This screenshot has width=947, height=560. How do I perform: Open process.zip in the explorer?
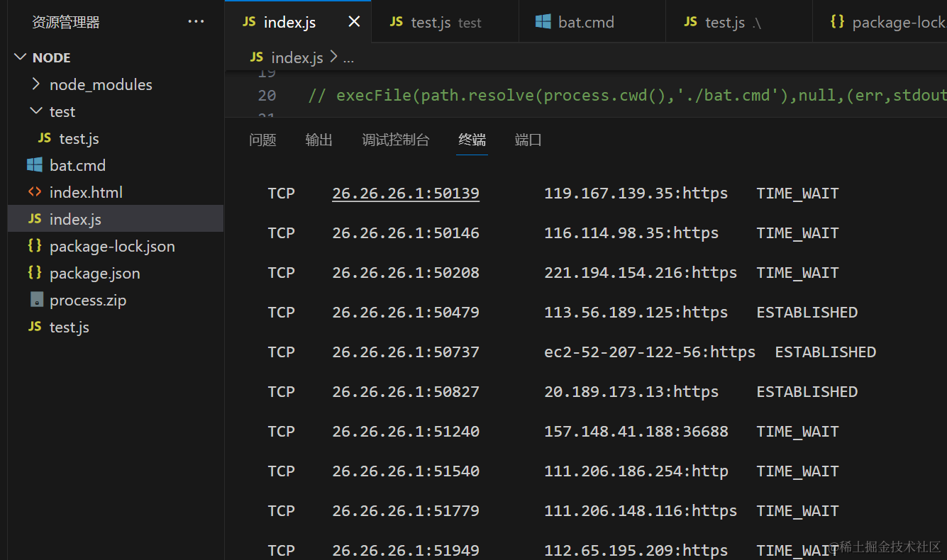[x=116, y=300]
